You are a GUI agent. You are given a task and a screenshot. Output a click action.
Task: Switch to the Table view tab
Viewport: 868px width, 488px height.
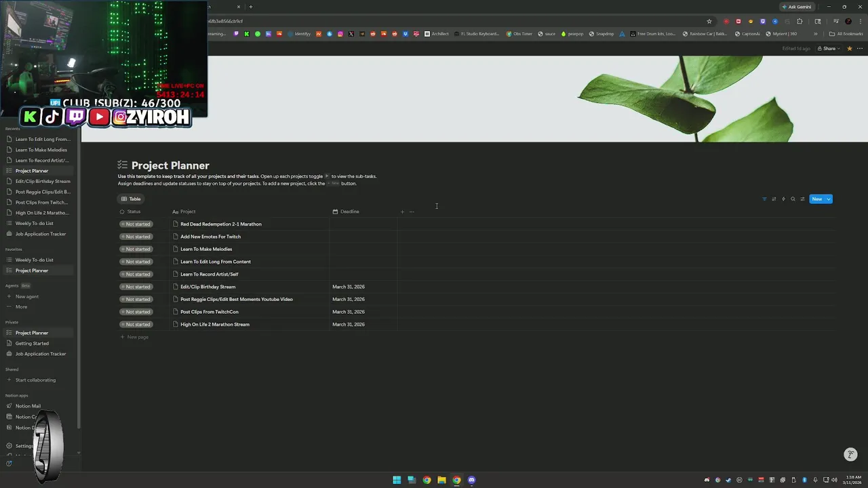[x=130, y=199]
